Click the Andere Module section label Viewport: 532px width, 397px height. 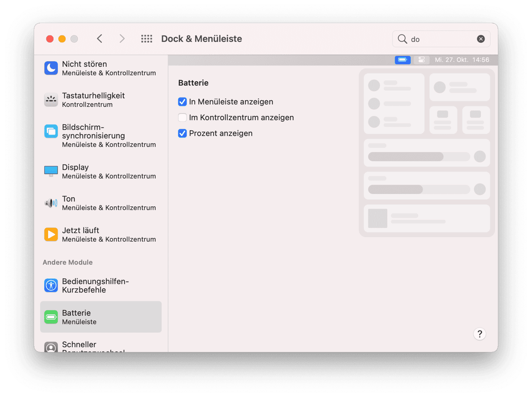click(68, 262)
